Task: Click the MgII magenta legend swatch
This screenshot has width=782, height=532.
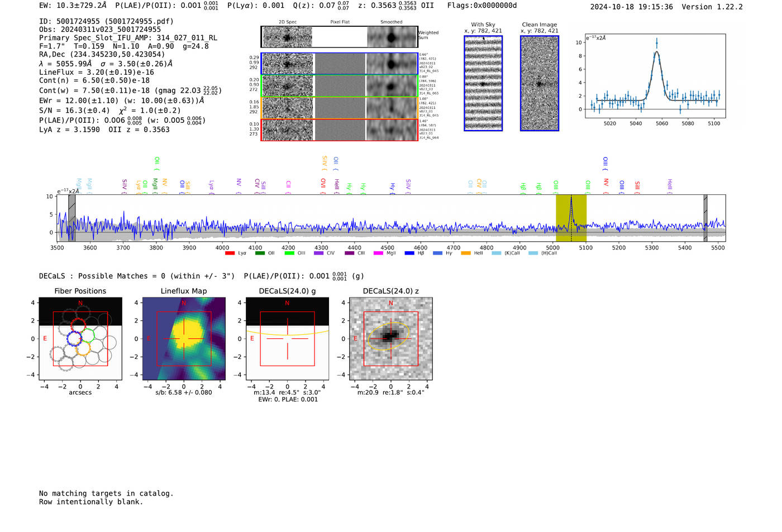Action: coord(379,253)
